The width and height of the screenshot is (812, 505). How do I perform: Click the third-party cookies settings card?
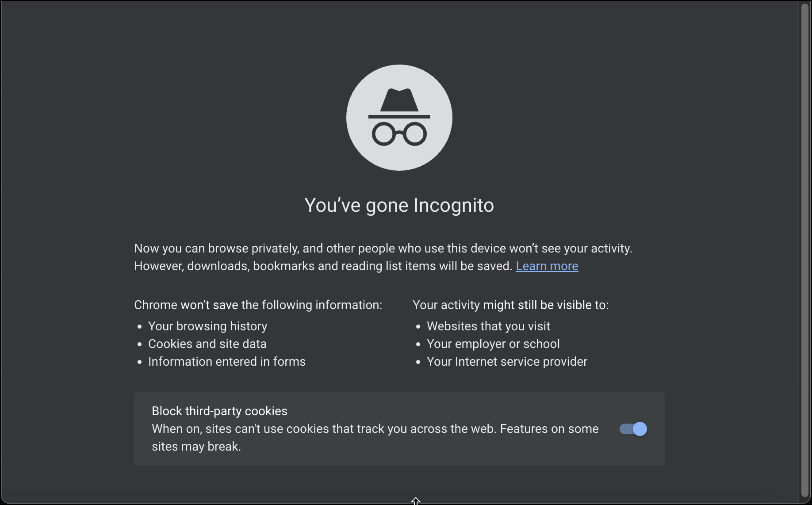[399, 428]
